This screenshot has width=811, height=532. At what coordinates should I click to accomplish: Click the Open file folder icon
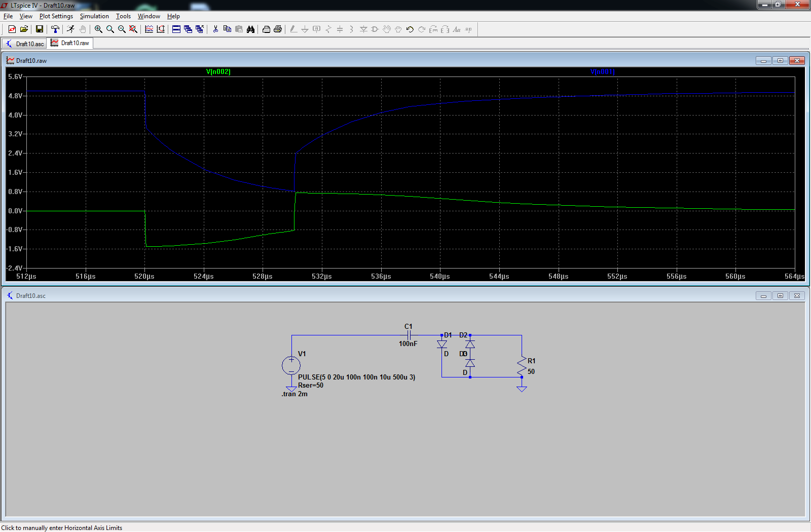point(24,29)
